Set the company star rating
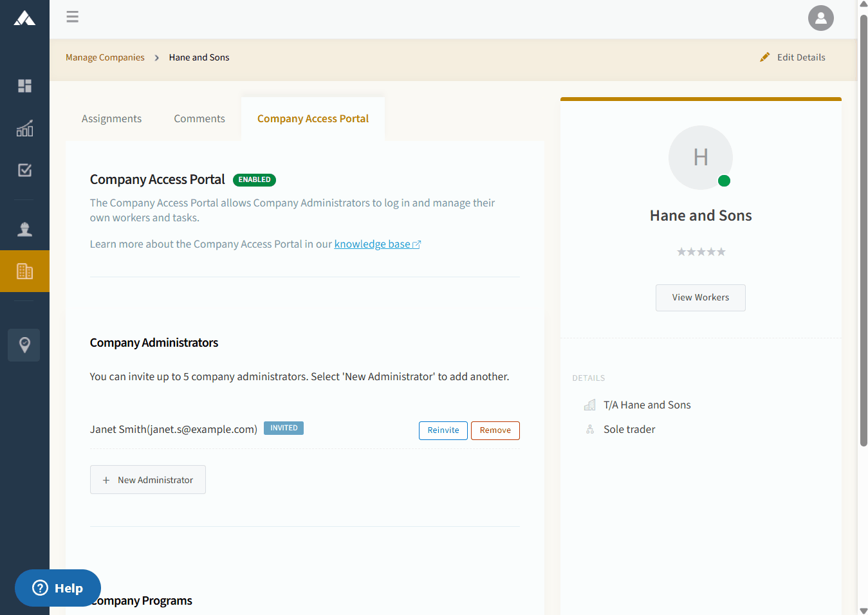The width and height of the screenshot is (868, 615). (x=701, y=252)
